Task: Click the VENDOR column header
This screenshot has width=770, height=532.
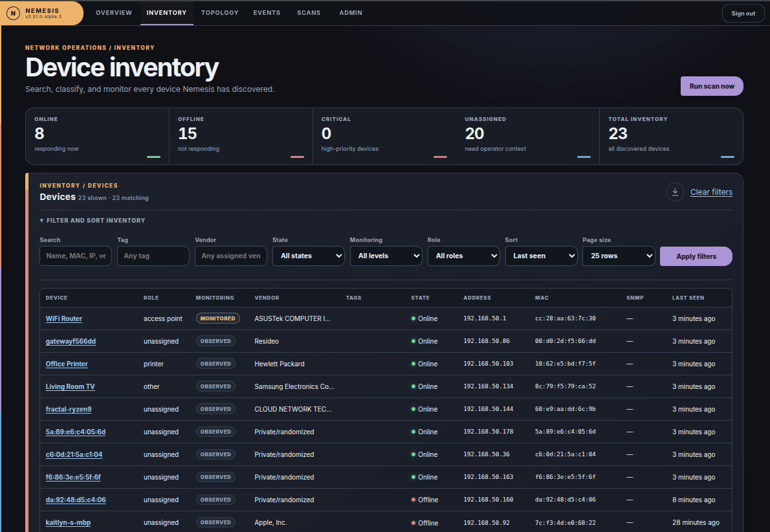Action: click(x=267, y=298)
